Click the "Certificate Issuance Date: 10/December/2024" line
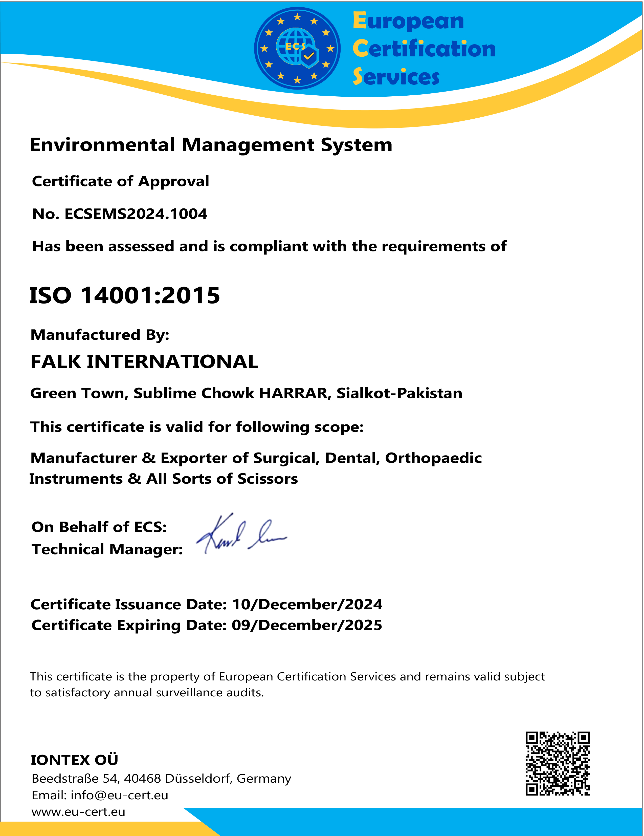 tap(207, 604)
